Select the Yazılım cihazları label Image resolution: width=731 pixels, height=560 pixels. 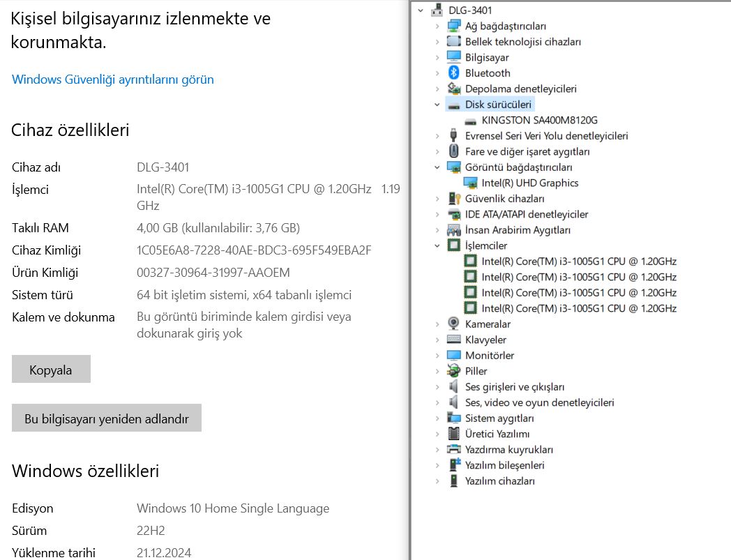point(499,480)
